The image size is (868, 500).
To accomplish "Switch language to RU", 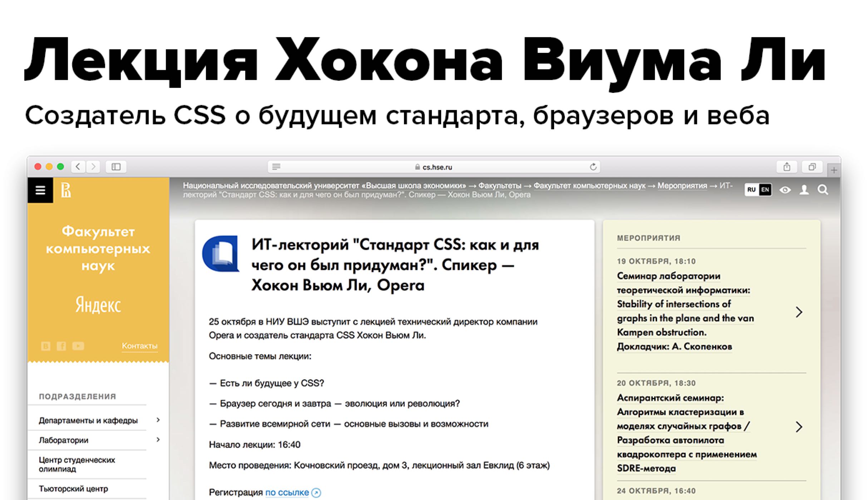I will point(751,190).
